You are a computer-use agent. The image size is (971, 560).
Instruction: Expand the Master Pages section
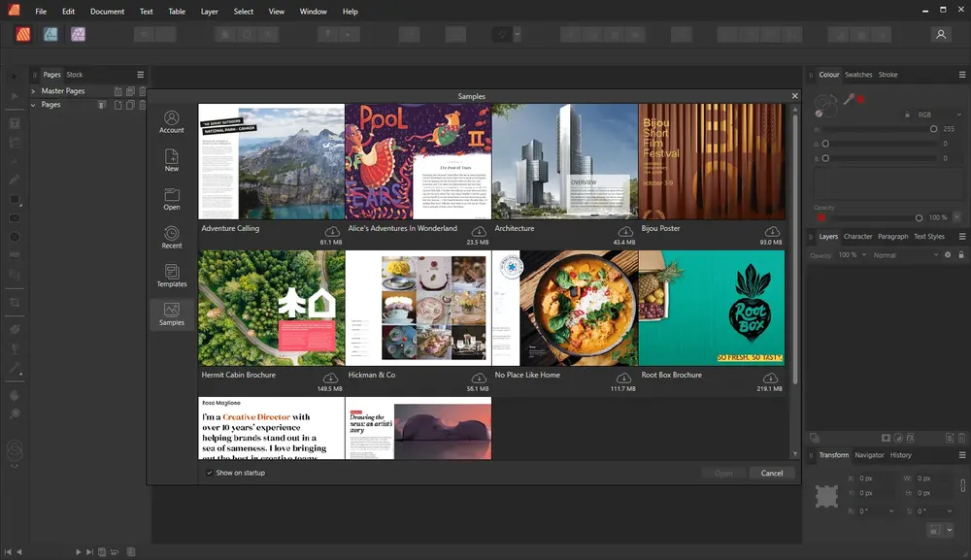pos(33,91)
